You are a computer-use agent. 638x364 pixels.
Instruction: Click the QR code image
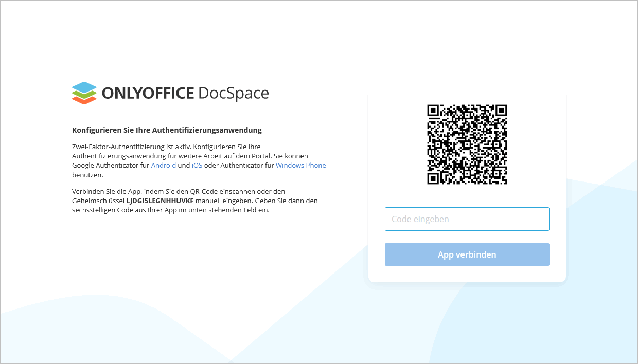tap(467, 144)
